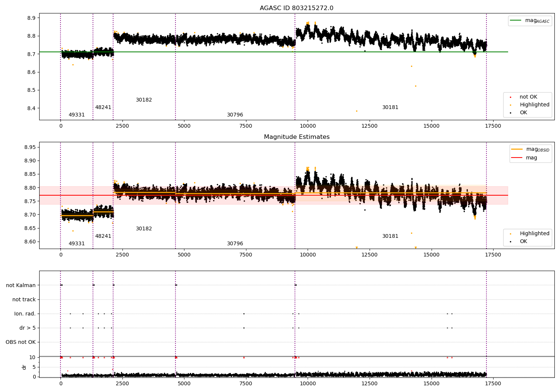Click obsid label 49331 in AGASC ID plot
The height and width of the screenshot is (392, 560).
pyautogui.click(x=77, y=115)
